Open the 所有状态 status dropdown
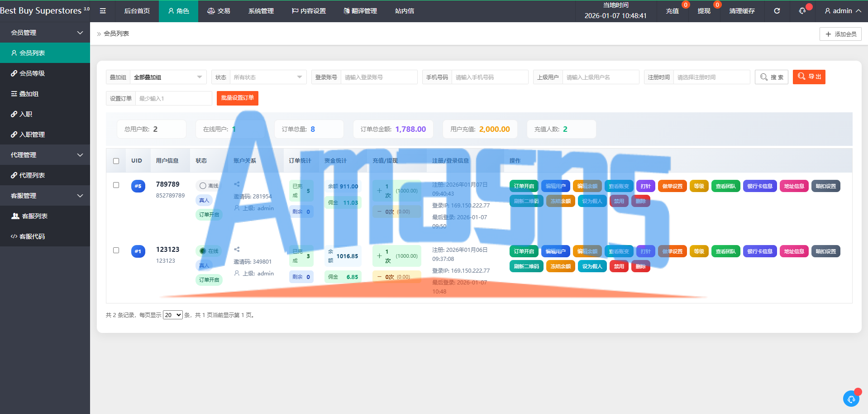This screenshot has width=868, height=414. tap(268, 77)
